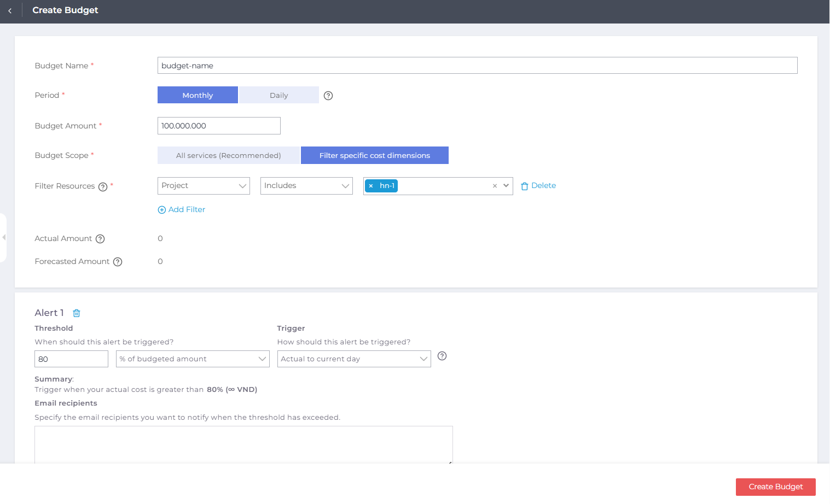The width and height of the screenshot is (830, 504).
Task: Focus the threshold value field showing 80
Action: (71, 359)
